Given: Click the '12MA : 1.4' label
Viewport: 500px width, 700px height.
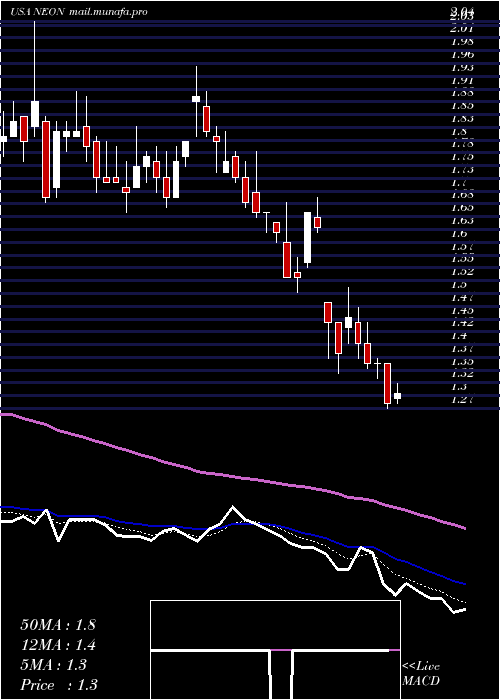Looking at the screenshot, I should [x=58, y=644].
